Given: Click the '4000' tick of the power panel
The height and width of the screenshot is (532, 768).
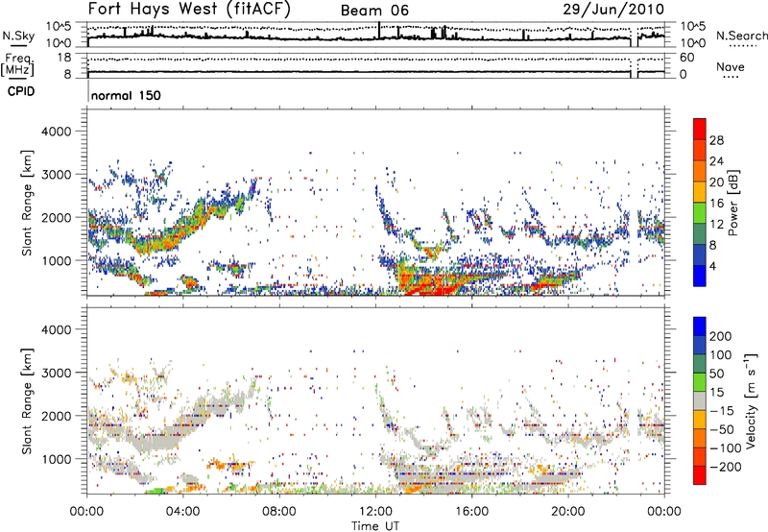Looking at the screenshot, I should click(57, 132).
